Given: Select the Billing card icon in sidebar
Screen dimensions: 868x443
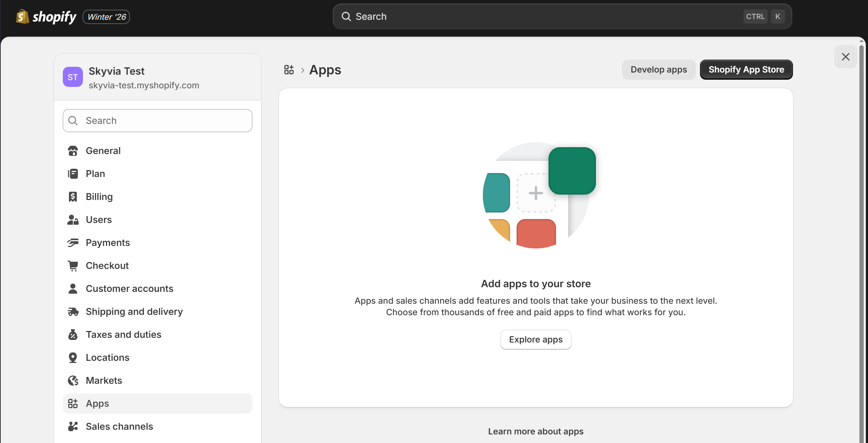Looking at the screenshot, I should (x=73, y=197).
